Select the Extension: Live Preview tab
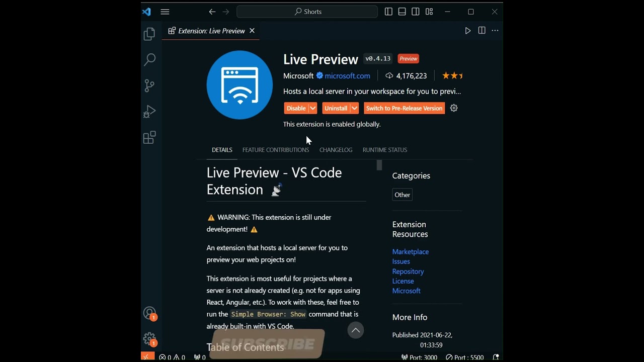The width and height of the screenshot is (644, 362). point(211,31)
